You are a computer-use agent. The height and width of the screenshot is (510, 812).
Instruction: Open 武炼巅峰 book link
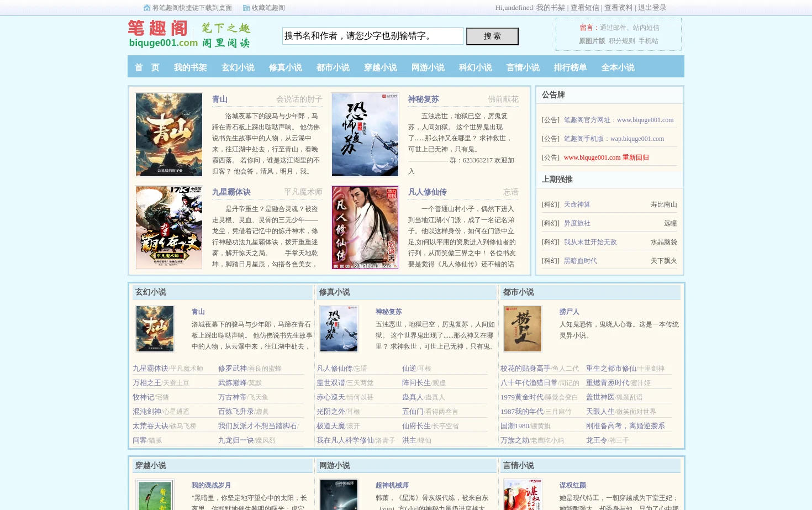point(233,383)
